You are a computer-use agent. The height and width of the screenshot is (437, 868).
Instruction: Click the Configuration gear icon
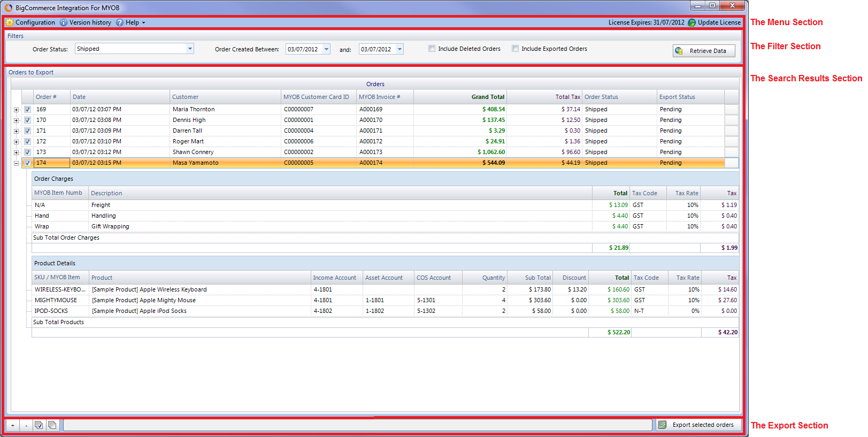(10, 22)
